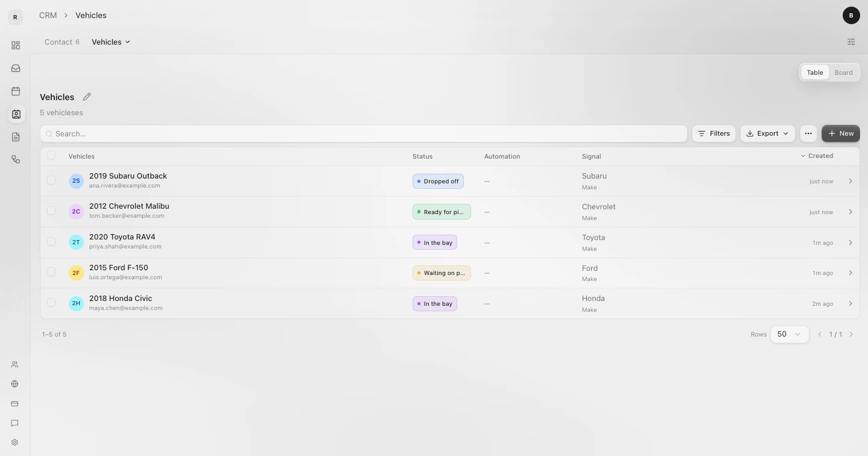Viewport: 868px width, 456px height.
Task: Go to previous page arrow
Action: [x=820, y=334]
